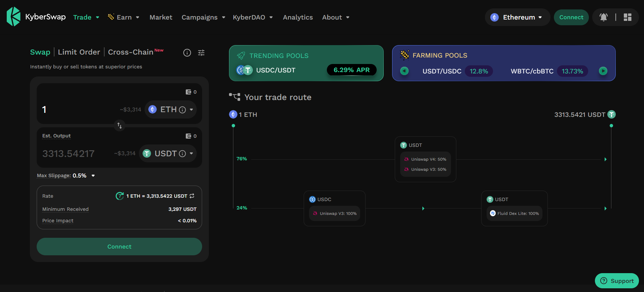Viewport: 644px width, 292px height.
Task: Open the WBTC/cbBTC 13.73% farming pool
Action: (x=549, y=71)
